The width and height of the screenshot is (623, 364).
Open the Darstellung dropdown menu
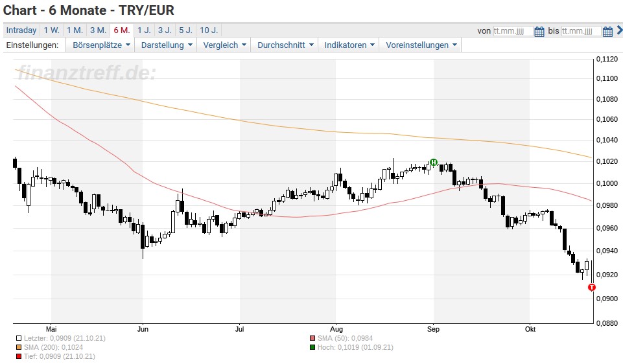(x=167, y=45)
